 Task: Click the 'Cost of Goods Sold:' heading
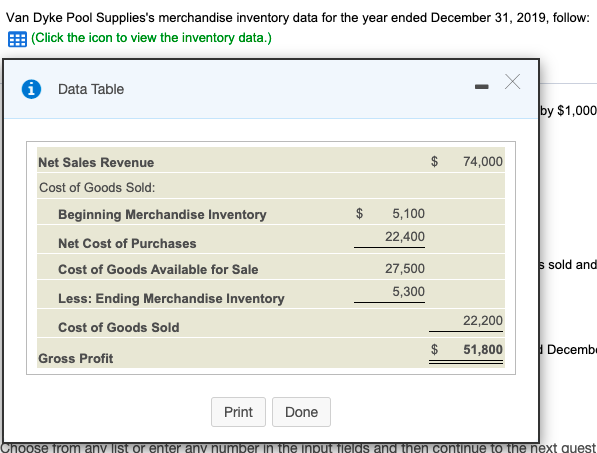[97, 188]
